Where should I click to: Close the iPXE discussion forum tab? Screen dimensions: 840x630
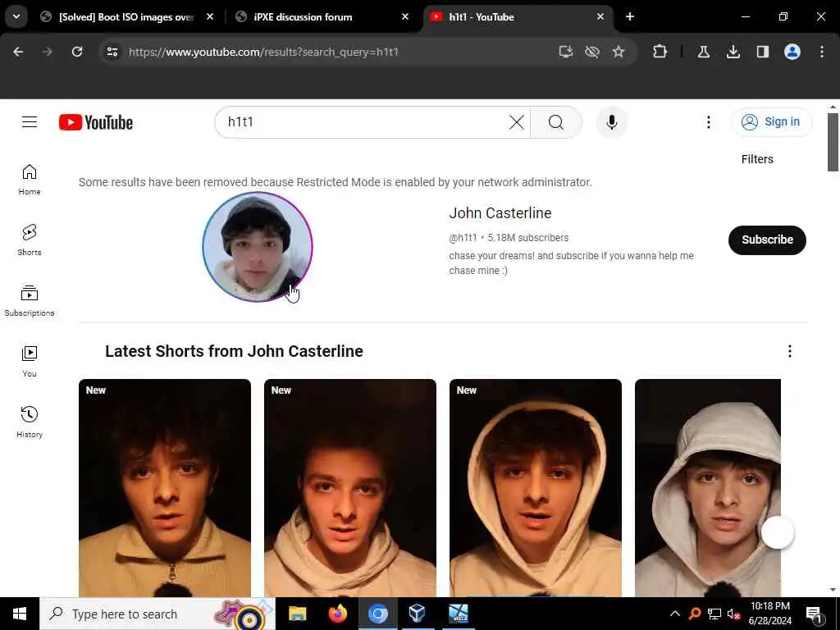[405, 17]
